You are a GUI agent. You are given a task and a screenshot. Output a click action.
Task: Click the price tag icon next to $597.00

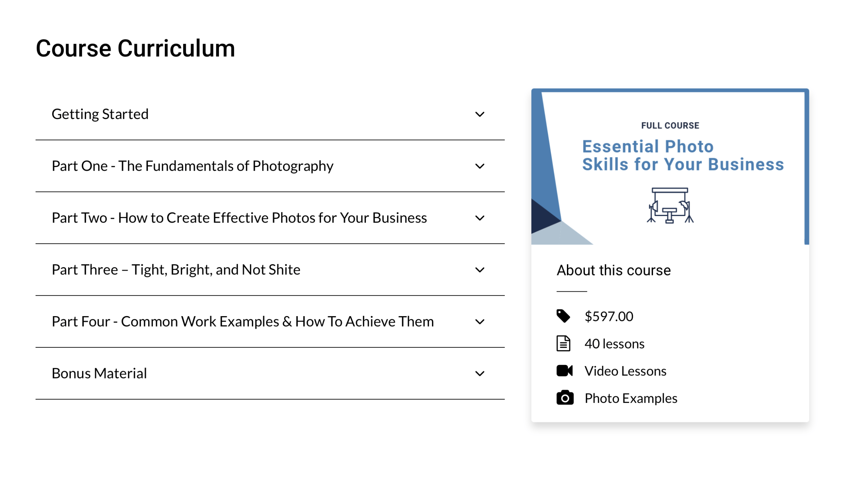(x=564, y=316)
